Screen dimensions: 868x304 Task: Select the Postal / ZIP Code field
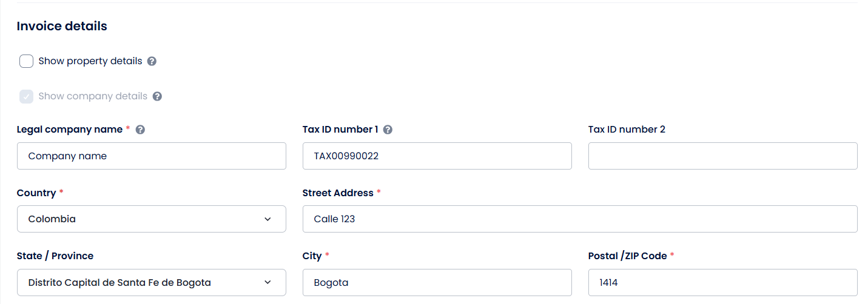(x=723, y=283)
